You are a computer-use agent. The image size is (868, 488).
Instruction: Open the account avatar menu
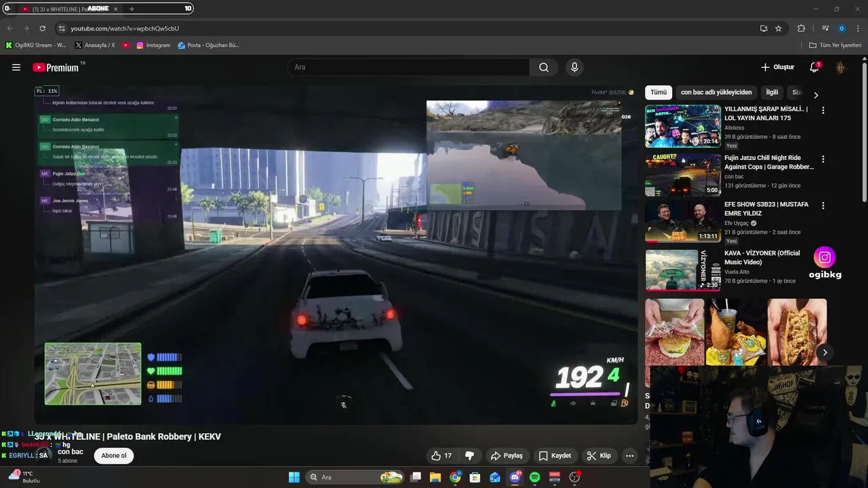point(841,67)
